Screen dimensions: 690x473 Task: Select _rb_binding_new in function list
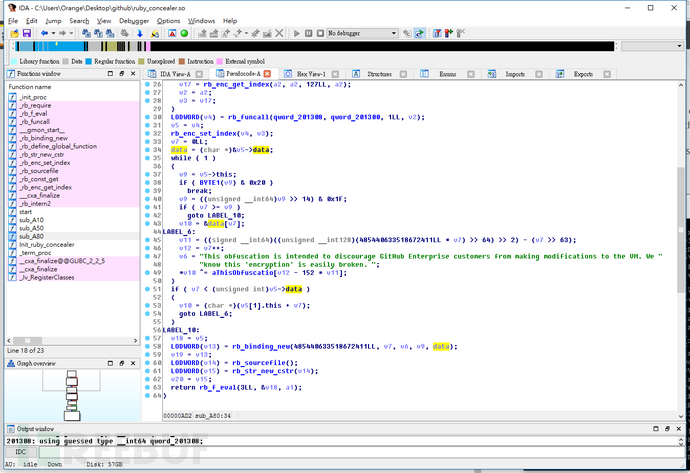[43, 138]
